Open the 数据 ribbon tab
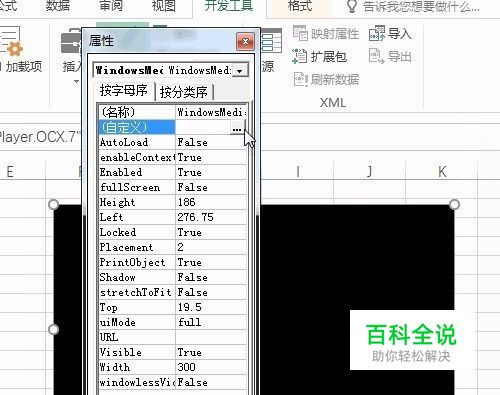 (58, 6)
